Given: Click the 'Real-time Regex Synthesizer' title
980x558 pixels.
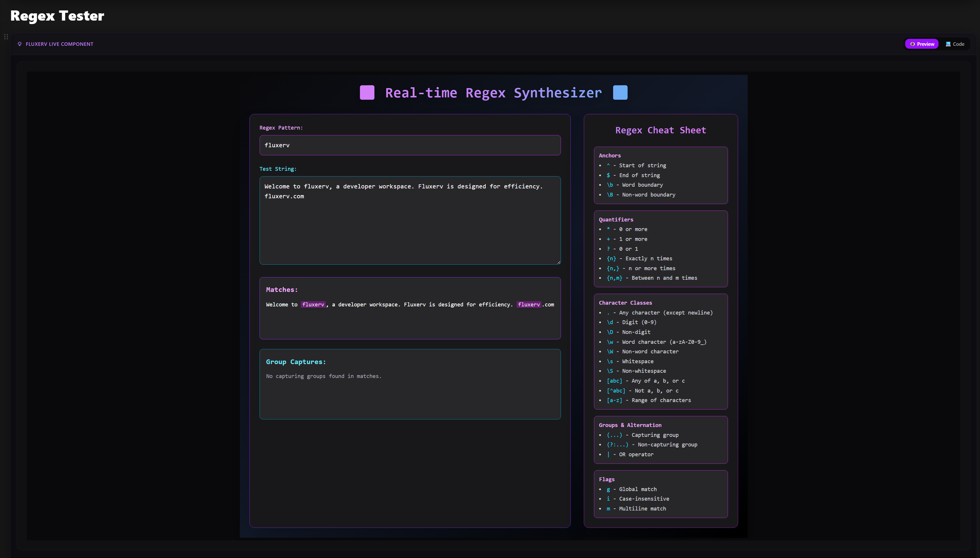Looking at the screenshot, I should coord(493,93).
